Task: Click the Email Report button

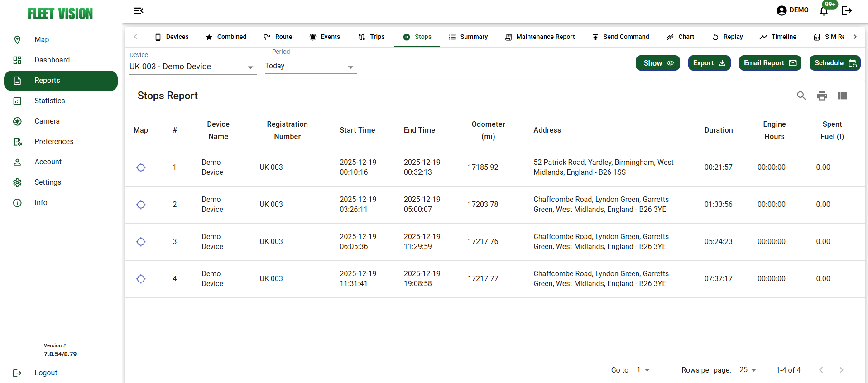Action: [770, 63]
